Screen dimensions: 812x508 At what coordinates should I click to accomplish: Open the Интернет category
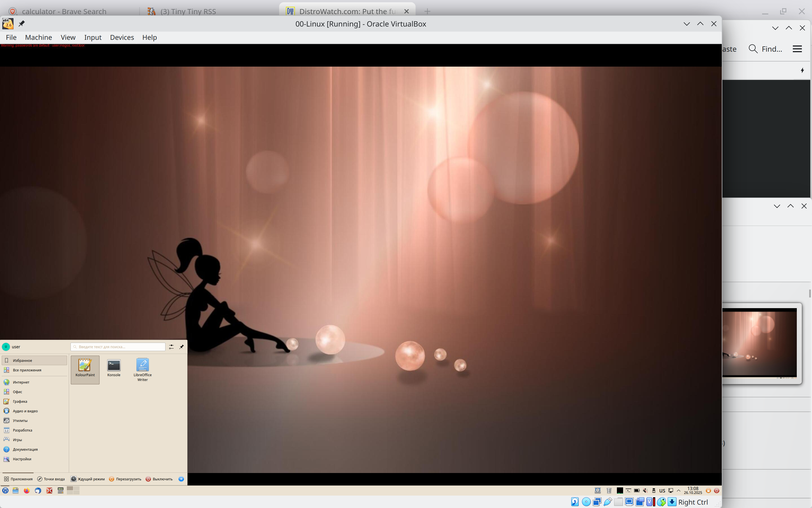34,382
